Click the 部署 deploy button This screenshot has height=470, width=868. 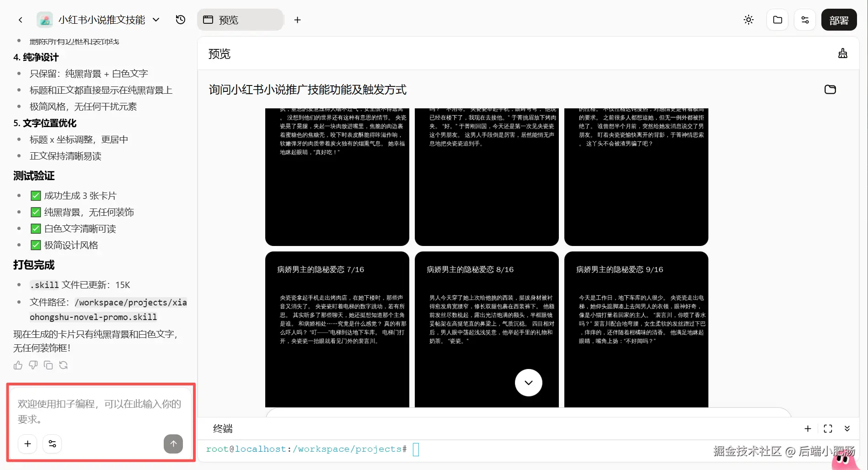839,20
